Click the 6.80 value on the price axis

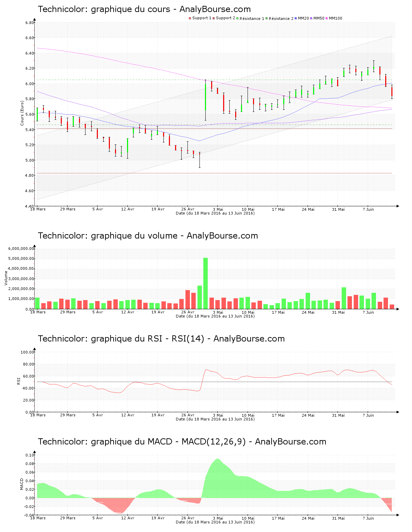30,23
